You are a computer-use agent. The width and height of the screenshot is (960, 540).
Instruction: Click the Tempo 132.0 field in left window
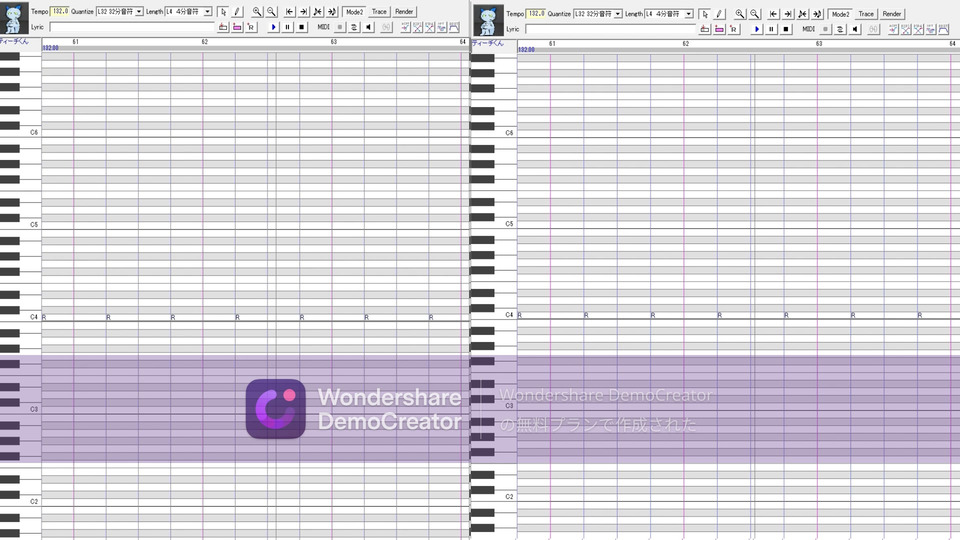(x=59, y=12)
